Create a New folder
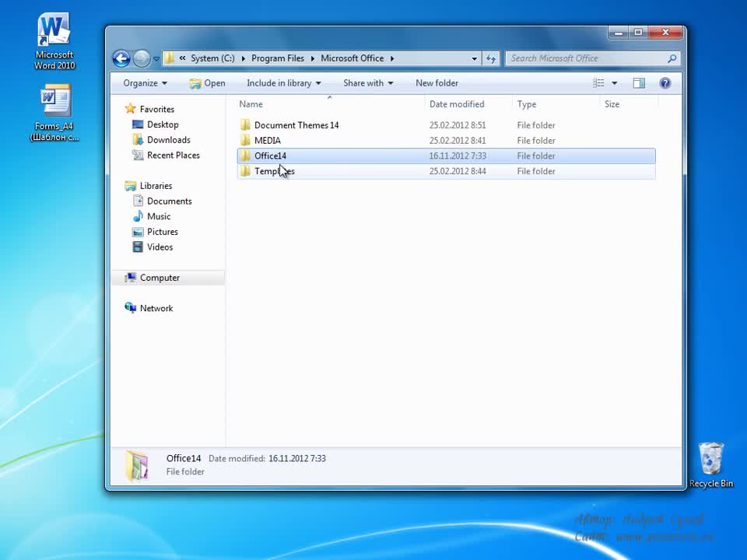The image size is (747, 560). (x=437, y=83)
